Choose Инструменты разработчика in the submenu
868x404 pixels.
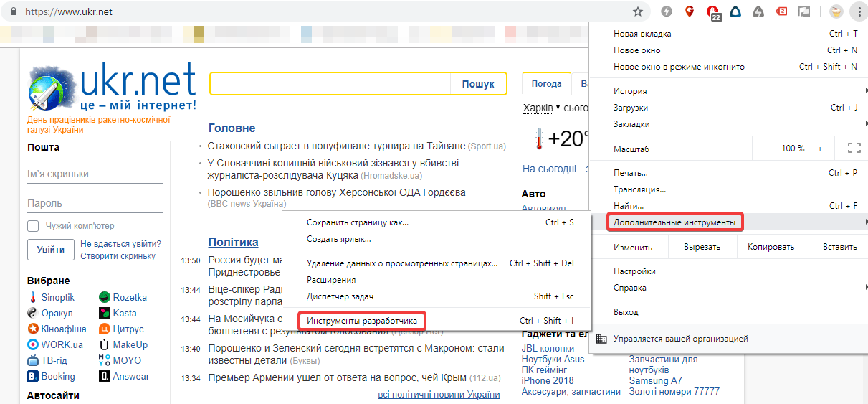click(436, 321)
